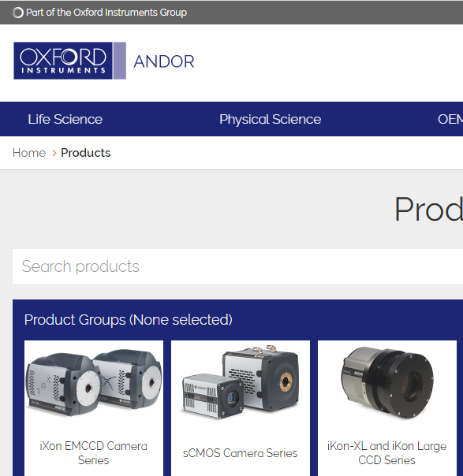Open the Life Science menu
The height and width of the screenshot is (476, 463).
pyautogui.click(x=65, y=119)
